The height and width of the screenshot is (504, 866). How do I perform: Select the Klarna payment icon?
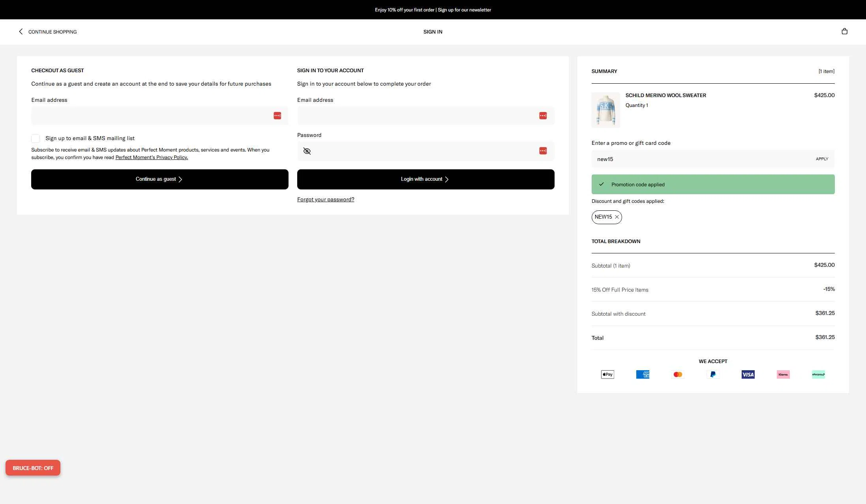783,374
